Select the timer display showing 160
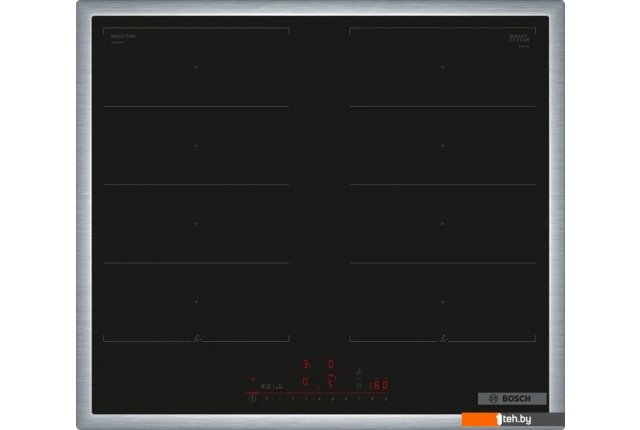This screenshot has width=640, height=430. click(x=376, y=385)
